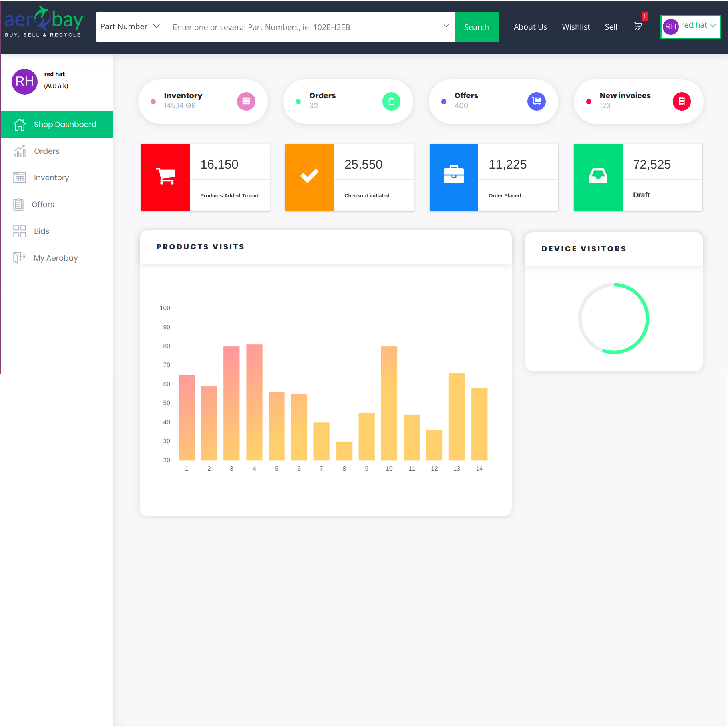728x728 pixels.
Task: Focus the Part Numbers search input field
Action: tap(304, 27)
